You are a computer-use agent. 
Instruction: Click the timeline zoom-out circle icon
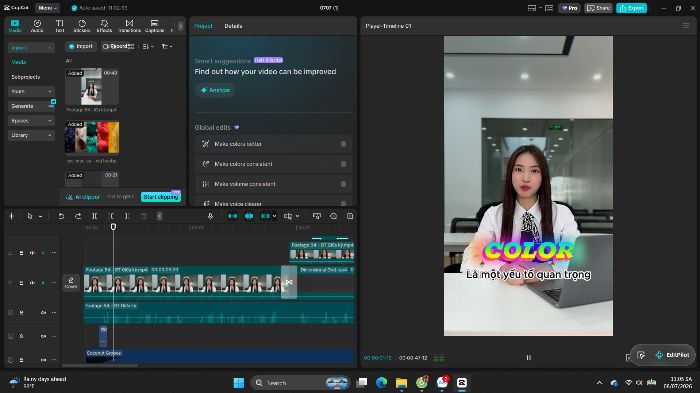point(333,216)
